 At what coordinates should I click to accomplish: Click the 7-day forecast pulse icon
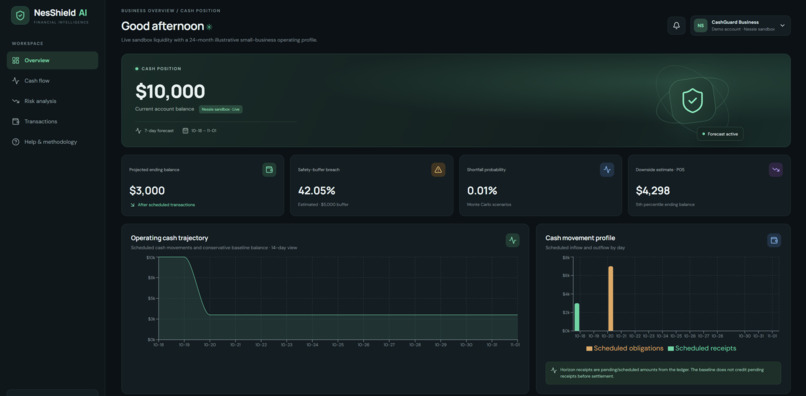point(138,131)
